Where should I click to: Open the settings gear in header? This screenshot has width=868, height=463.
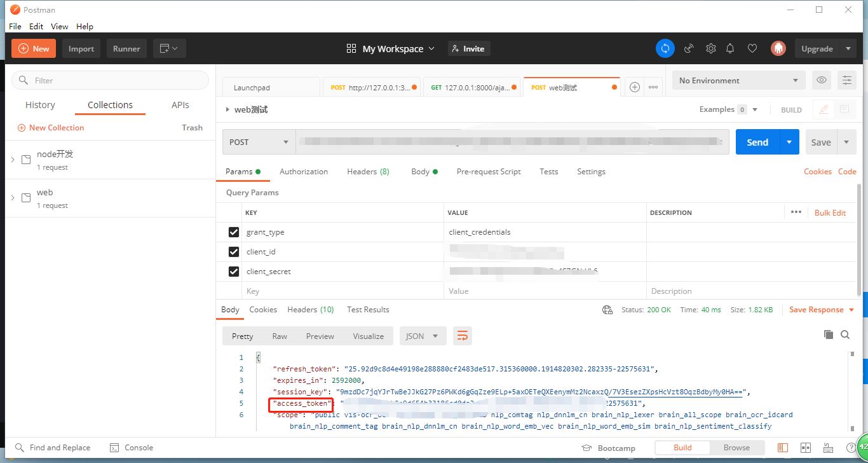click(710, 48)
